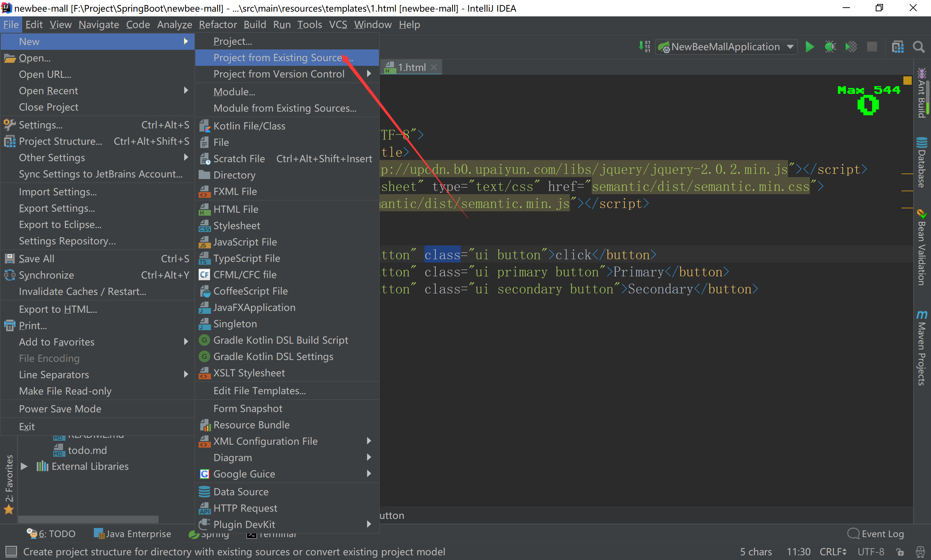
Task: Open Event Log in status bar
Action: [x=876, y=533]
